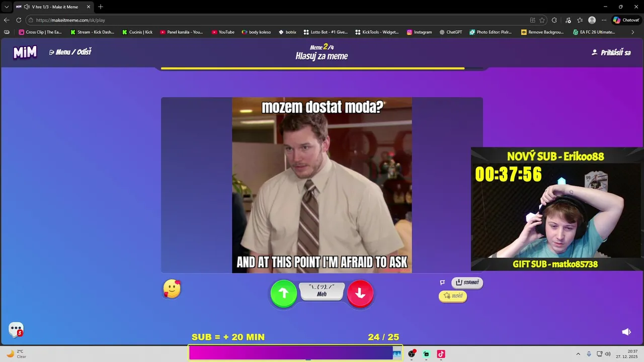Viewport: 644px width, 362px height.
Task: Report the meme with the flag icon
Action: tap(442, 283)
